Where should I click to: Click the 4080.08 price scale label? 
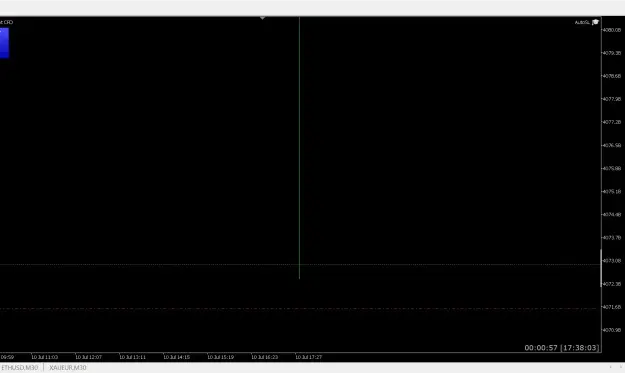pyautogui.click(x=612, y=30)
